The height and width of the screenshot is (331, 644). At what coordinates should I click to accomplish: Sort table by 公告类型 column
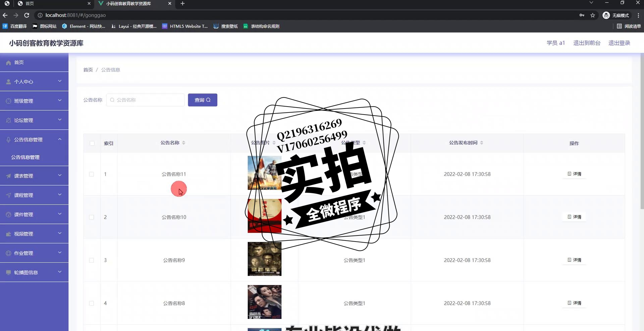(x=364, y=143)
